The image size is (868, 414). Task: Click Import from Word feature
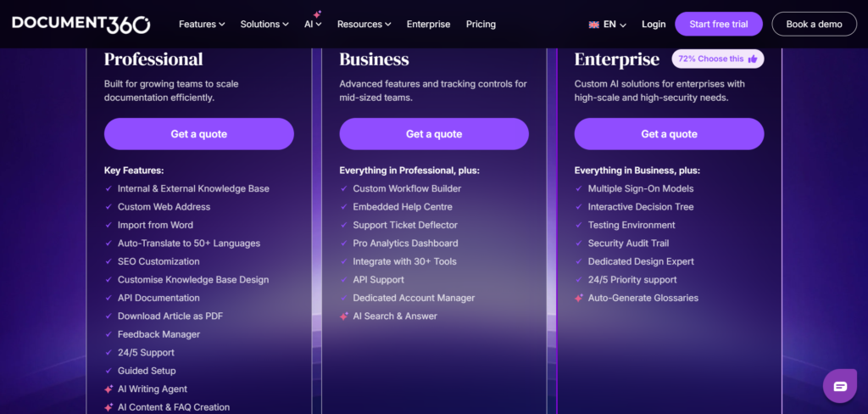point(156,225)
